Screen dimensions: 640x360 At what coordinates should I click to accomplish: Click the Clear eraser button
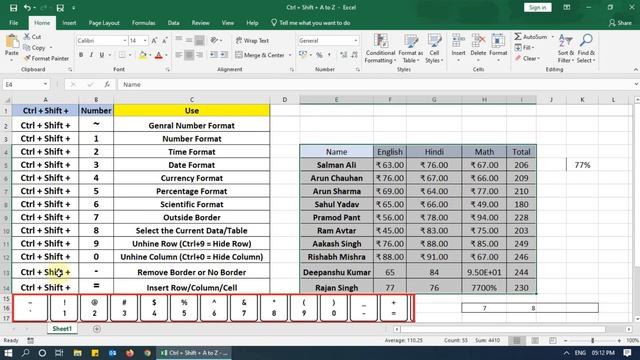[527, 58]
